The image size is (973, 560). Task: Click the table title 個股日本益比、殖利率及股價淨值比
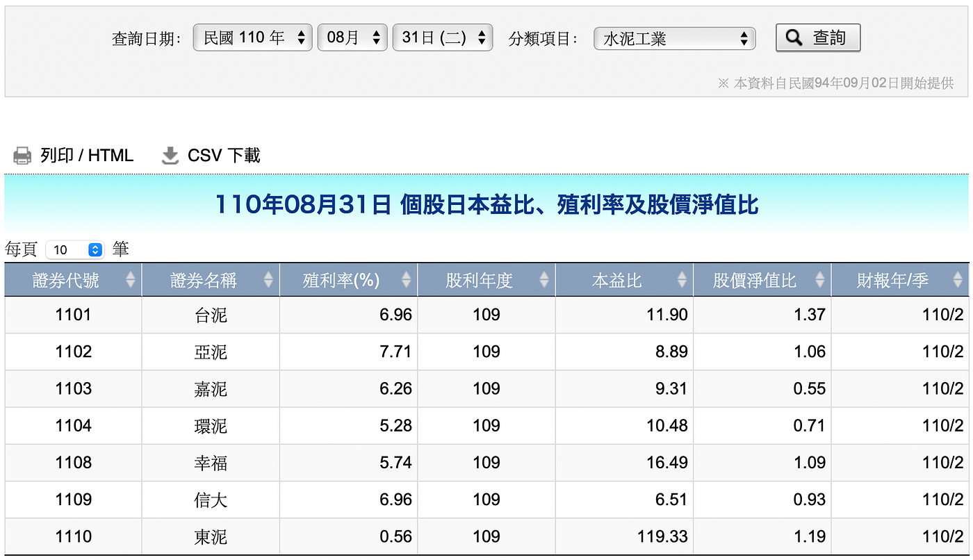pos(579,204)
